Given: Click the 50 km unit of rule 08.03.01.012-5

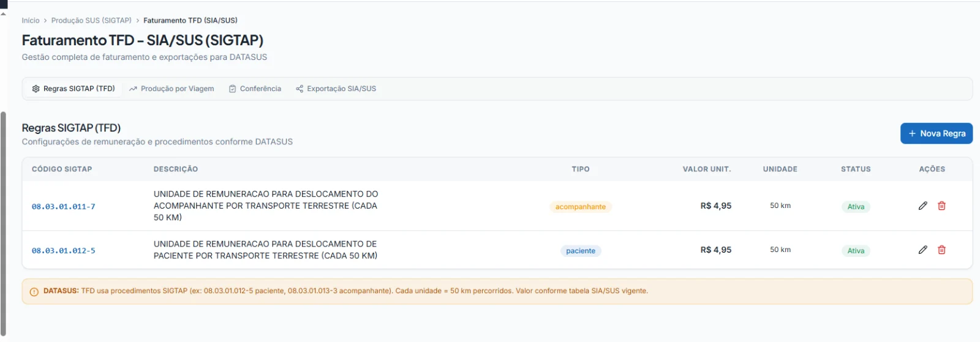Looking at the screenshot, I should 780,250.
